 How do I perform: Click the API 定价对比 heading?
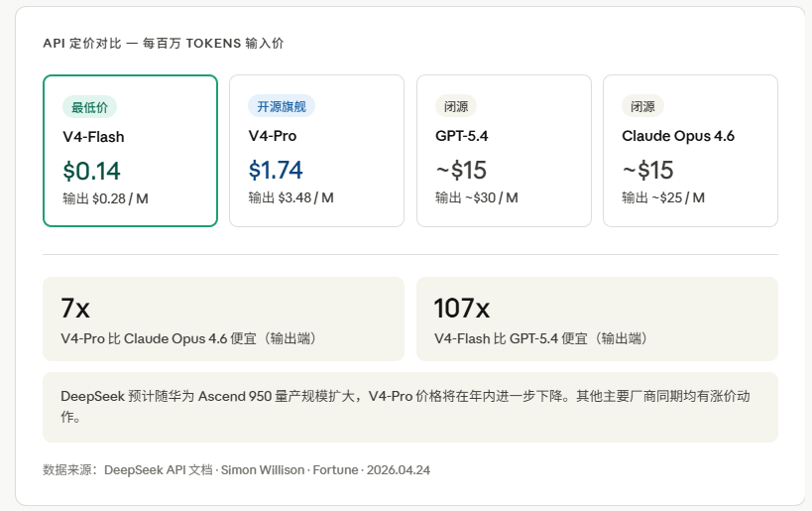164,44
